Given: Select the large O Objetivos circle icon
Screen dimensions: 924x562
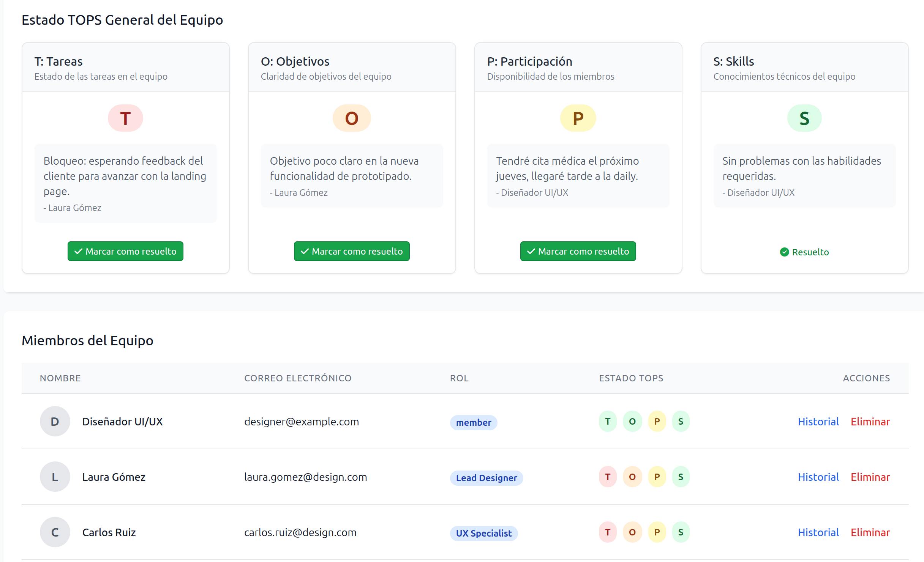Looking at the screenshot, I should (351, 118).
